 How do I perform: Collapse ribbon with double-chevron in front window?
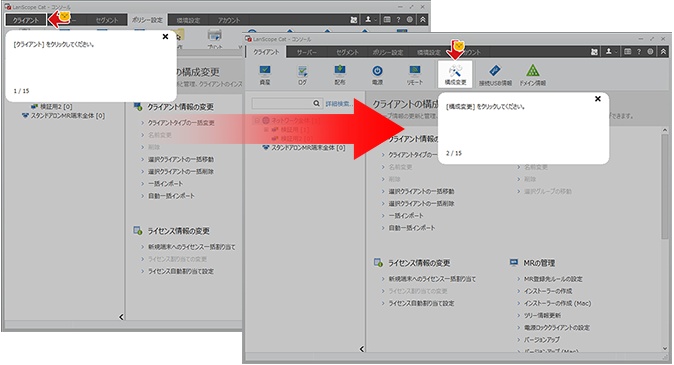pyautogui.click(x=663, y=52)
